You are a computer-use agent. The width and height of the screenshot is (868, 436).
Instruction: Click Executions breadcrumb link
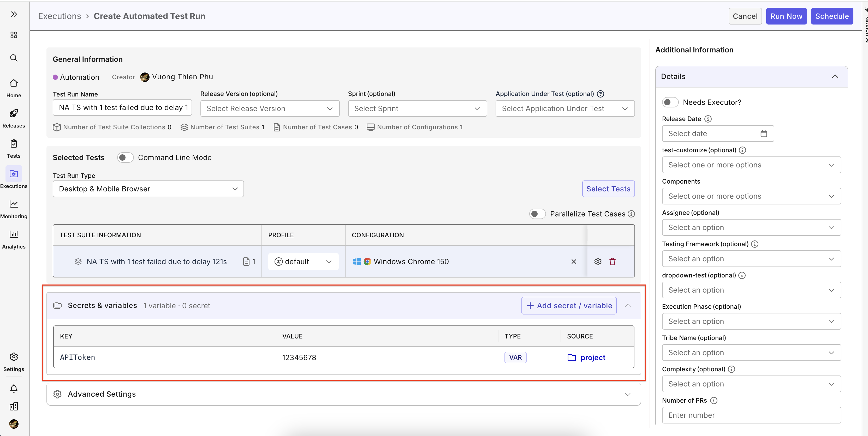tap(60, 16)
